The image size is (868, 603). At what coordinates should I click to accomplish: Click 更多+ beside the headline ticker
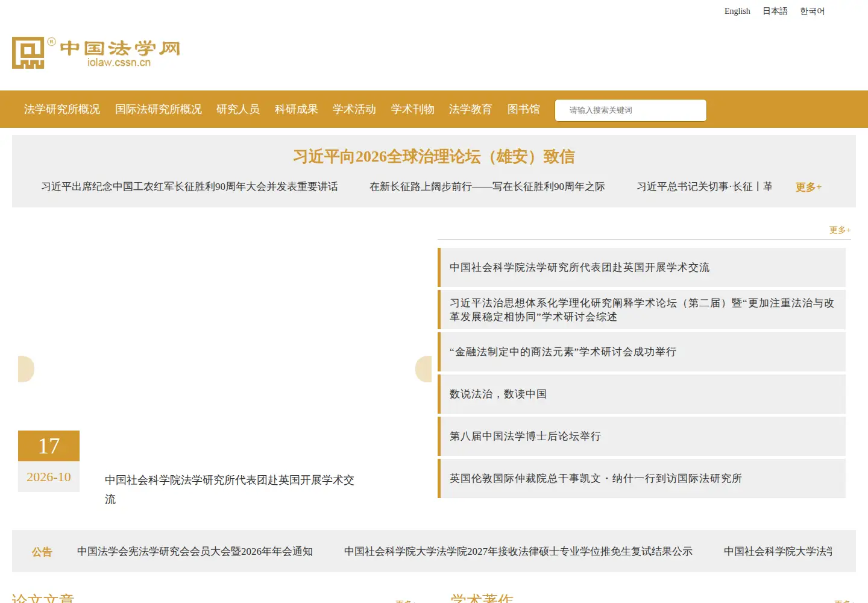click(x=808, y=187)
